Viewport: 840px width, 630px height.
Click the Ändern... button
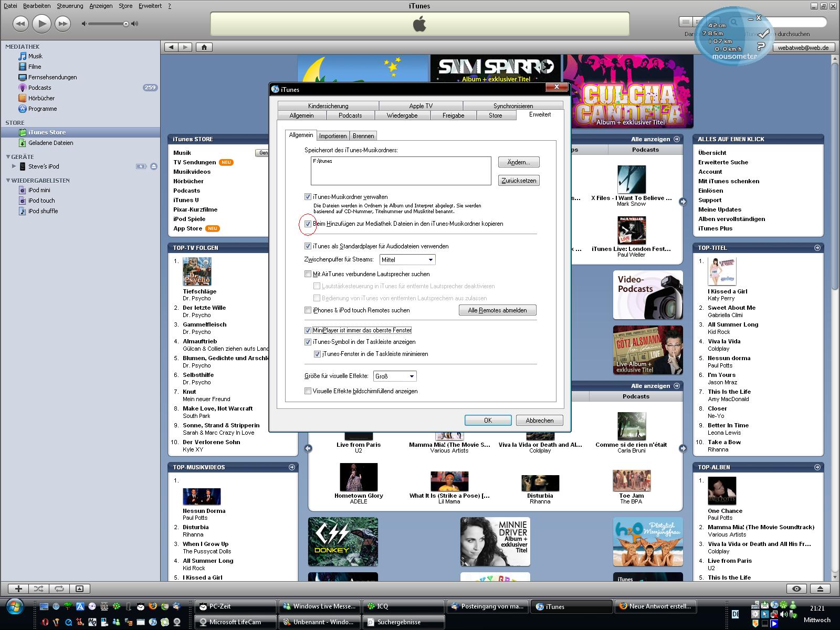point(519,162)
